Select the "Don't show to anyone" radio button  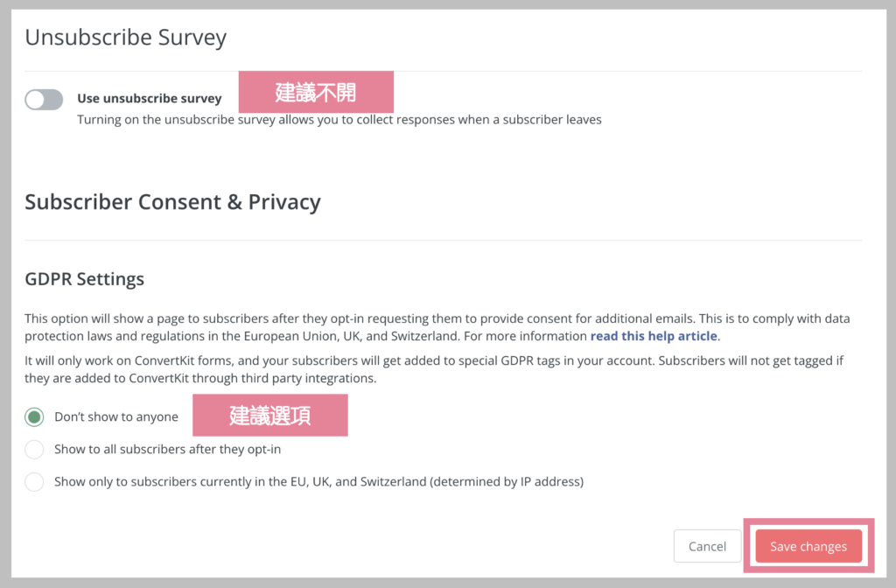34,417
